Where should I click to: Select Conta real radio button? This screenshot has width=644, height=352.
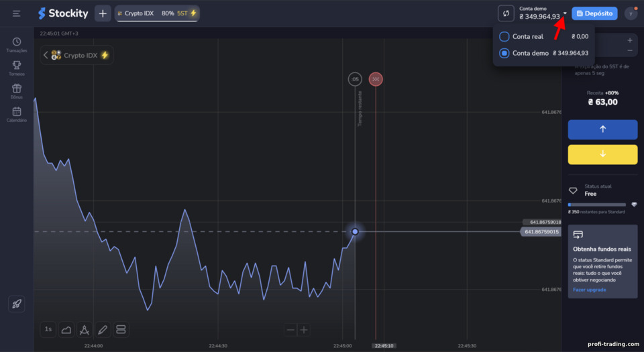click(504, 36)
